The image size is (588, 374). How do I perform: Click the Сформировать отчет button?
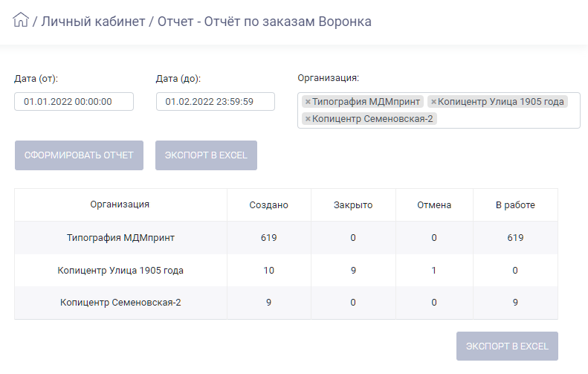pyautogui.click(x=79, y=155)
